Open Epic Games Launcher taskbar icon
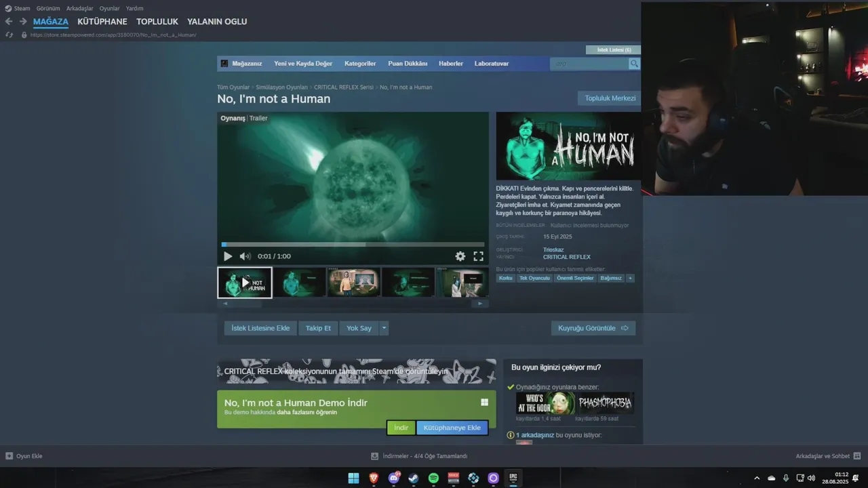Screen dimensions: 868x488 pos(513,478)
